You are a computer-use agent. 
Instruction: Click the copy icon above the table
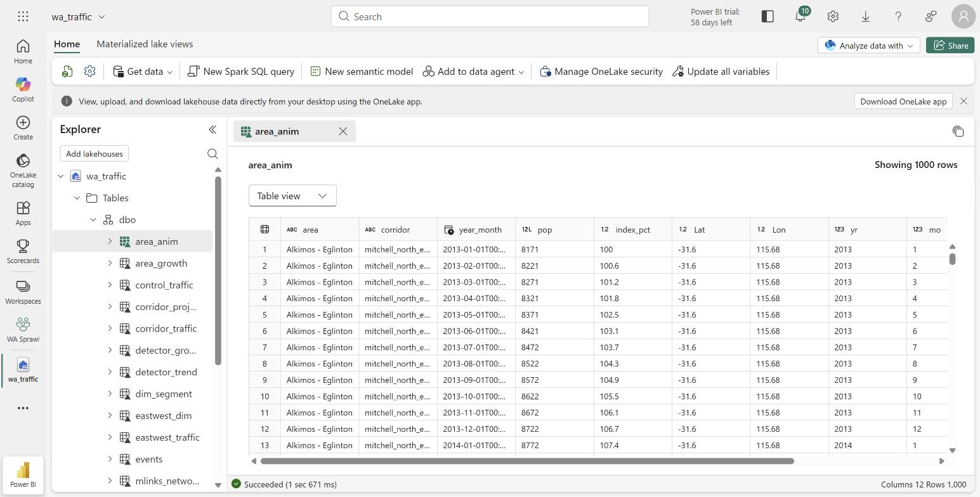[x=958, y=131]
